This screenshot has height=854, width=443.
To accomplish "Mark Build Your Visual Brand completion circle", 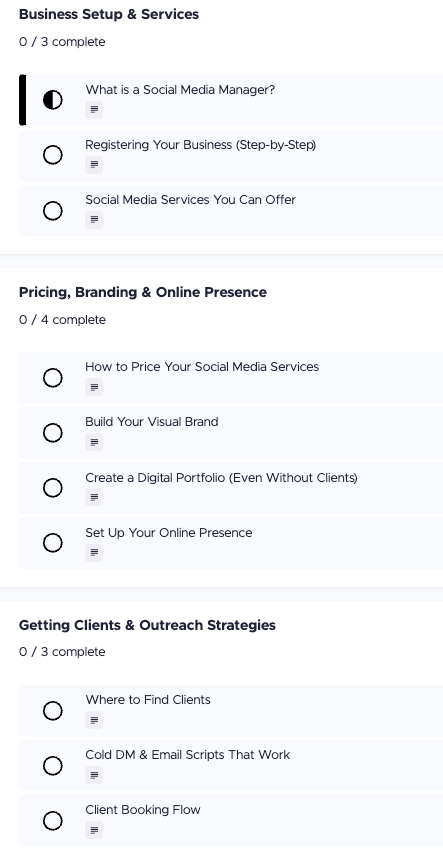I will click(x=53, y=433).
